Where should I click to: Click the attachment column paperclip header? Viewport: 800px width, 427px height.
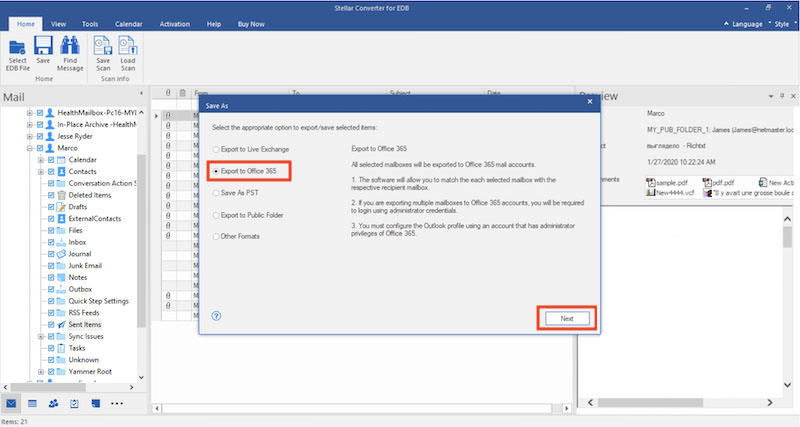168,93
